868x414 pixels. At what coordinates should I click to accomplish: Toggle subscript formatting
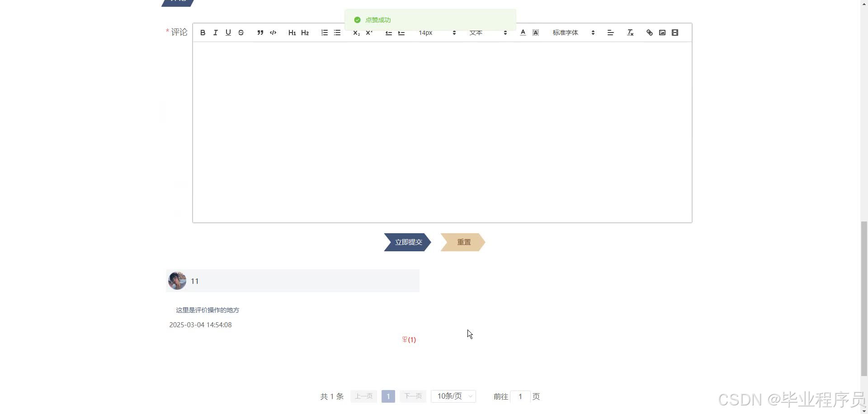[x=356, y=33]
